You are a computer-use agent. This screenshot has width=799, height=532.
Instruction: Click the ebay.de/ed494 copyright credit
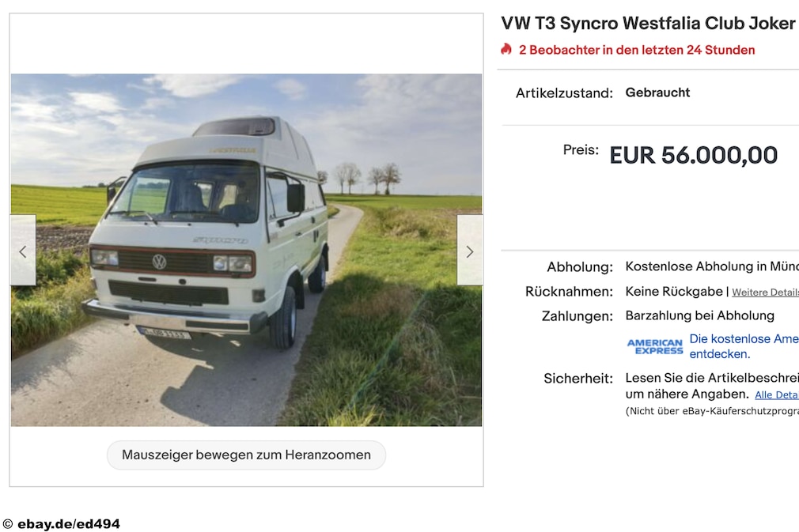pos(62,524)
